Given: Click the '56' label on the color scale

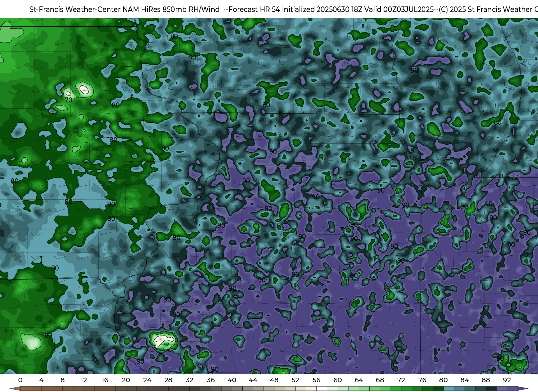Looking at the screenshot, I should 317,380.
